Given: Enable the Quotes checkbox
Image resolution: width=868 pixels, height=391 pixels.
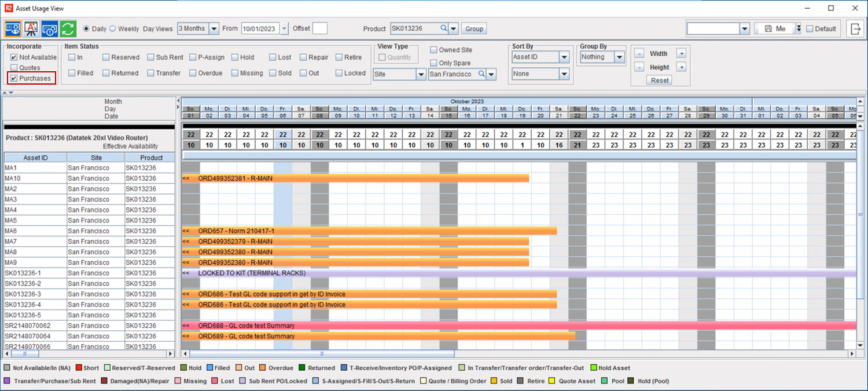Looking at the screenshot, I should [14, 68].
